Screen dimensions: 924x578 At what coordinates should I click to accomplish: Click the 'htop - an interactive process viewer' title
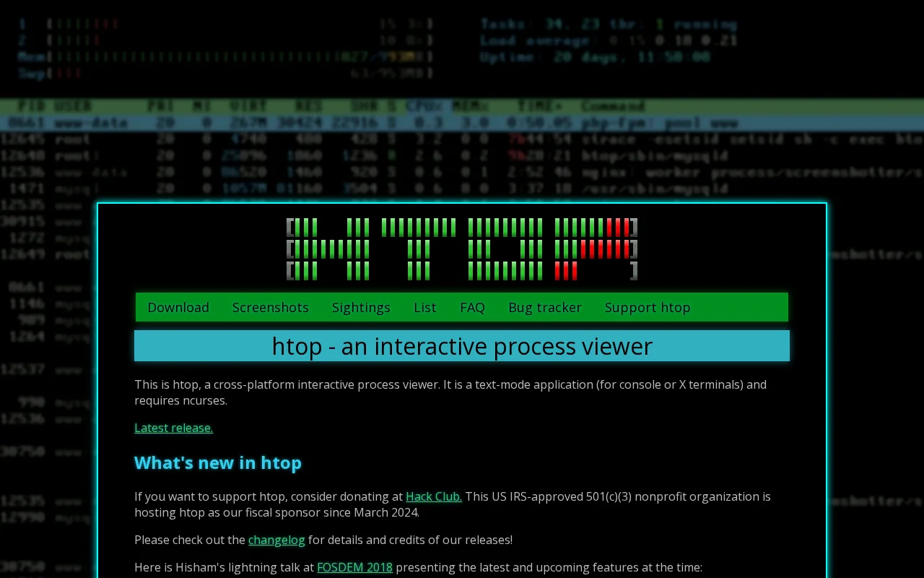(x=462, y=346)
